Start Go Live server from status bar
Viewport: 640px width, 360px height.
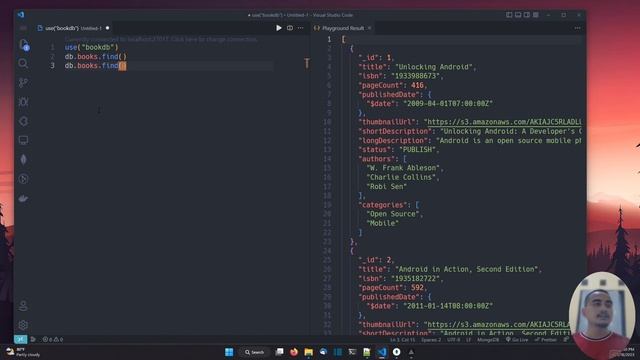pos(517,340)
